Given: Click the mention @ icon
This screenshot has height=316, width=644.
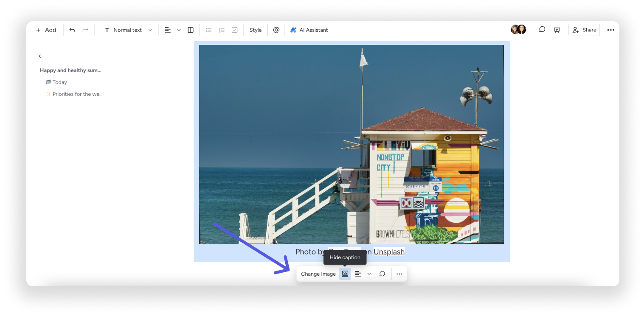Looking at the screenshot, I should 276,30.
